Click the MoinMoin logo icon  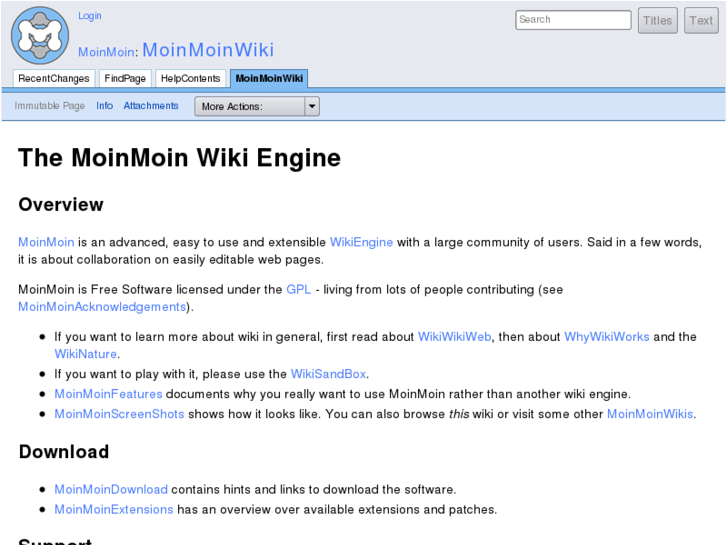[40, 35]
